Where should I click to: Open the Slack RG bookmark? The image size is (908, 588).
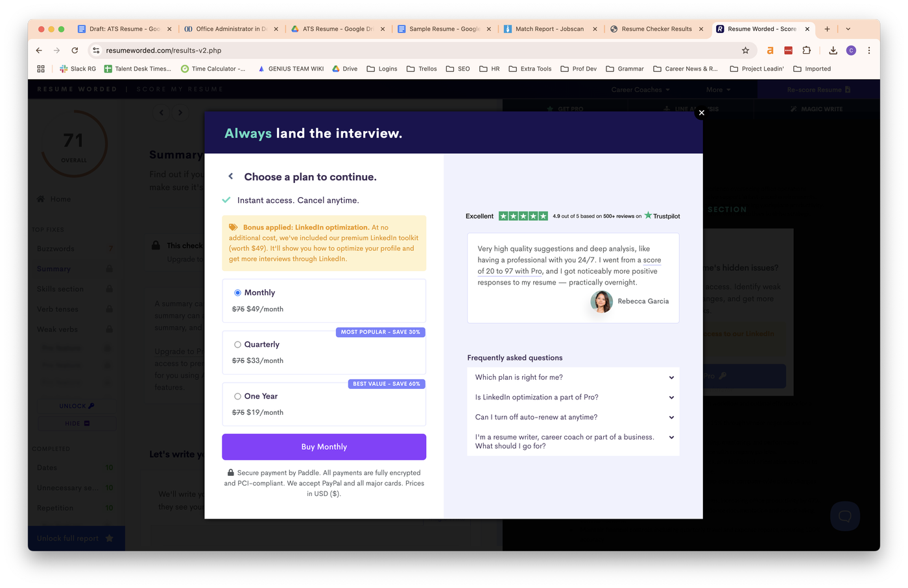tap(78, 69)
